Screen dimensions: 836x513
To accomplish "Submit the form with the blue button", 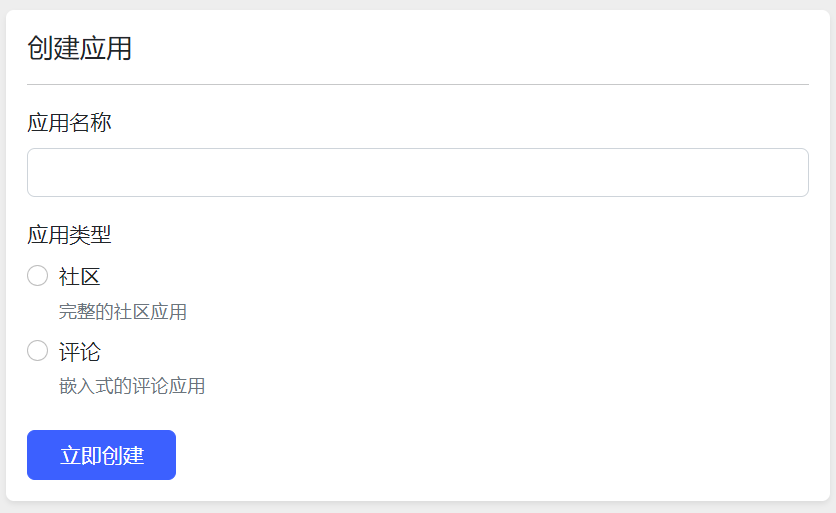I will 101,455.
